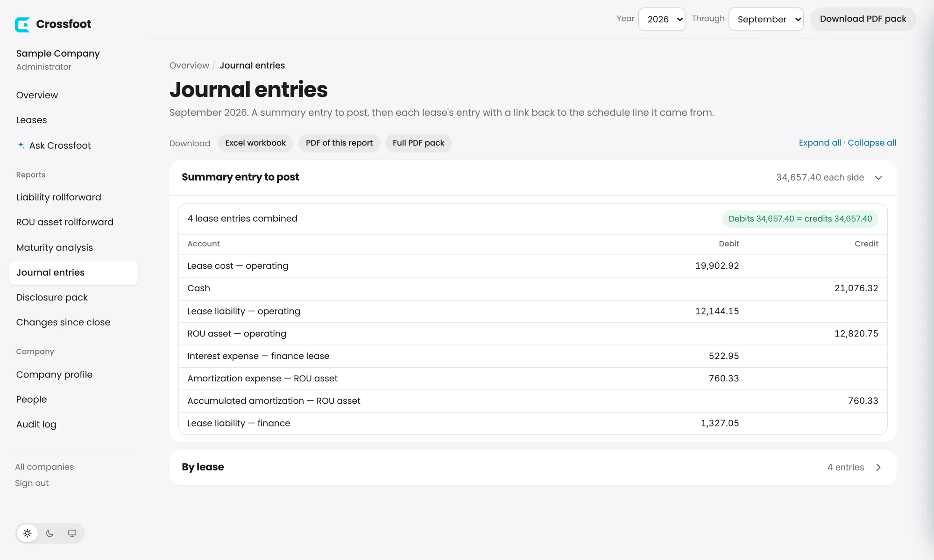
Task: Click the Overview breadcrumb link
Action: [x=189, y=65]
